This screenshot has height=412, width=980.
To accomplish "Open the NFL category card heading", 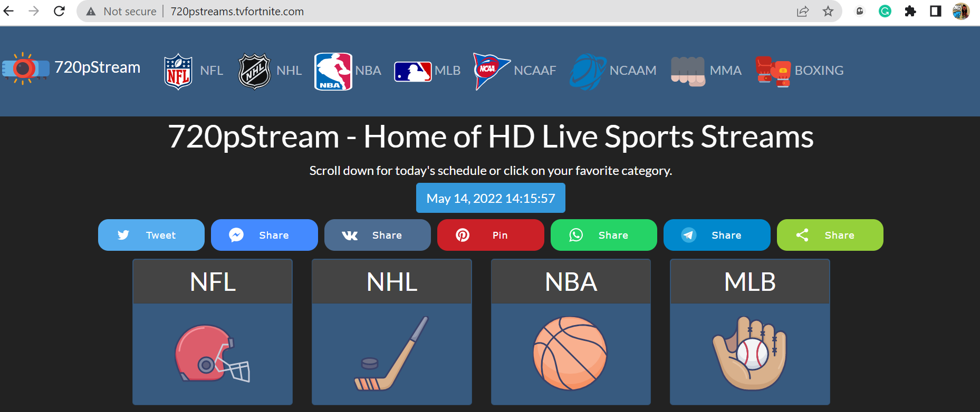I will click(213, 282).
